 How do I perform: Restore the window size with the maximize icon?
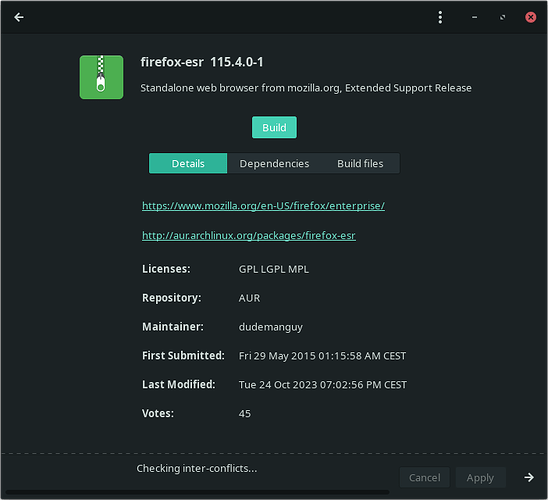point(502,17)
